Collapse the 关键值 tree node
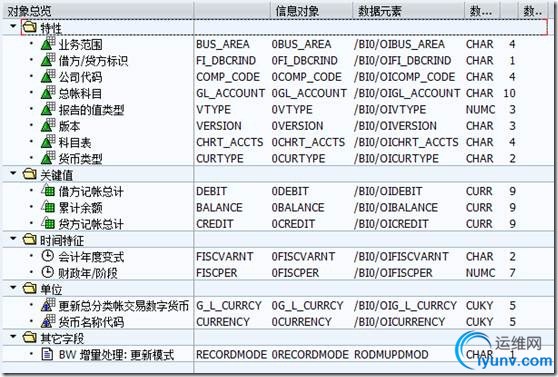Viewport: 558px width, 377px height. coord(13,173)
